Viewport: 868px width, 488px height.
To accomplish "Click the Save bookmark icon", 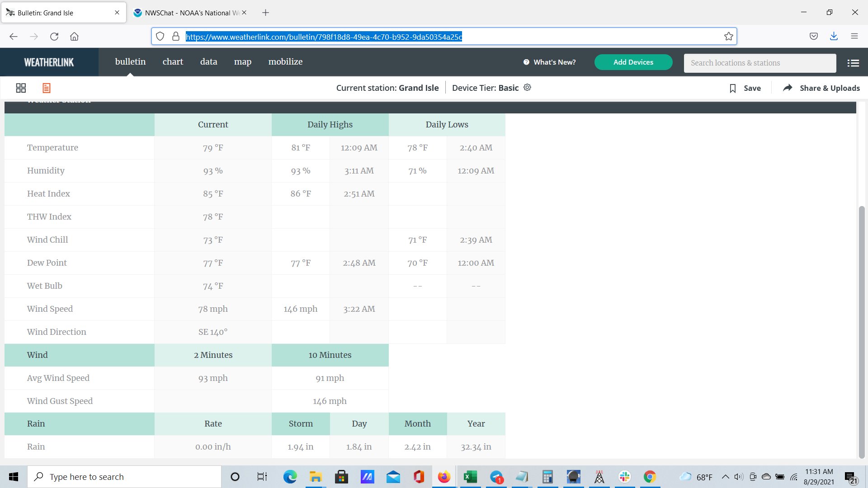I will coord(733,89).
